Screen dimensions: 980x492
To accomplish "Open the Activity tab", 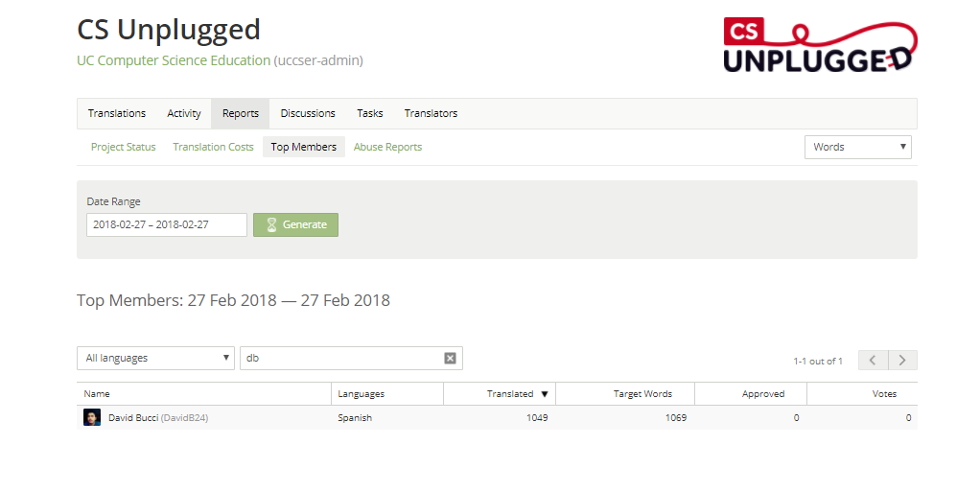I will pyautogui.click(x=184, y=113).
